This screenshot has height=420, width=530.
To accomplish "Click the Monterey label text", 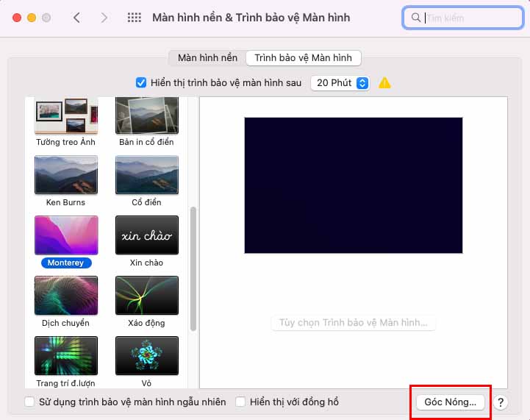I will (x=65, y=263).
